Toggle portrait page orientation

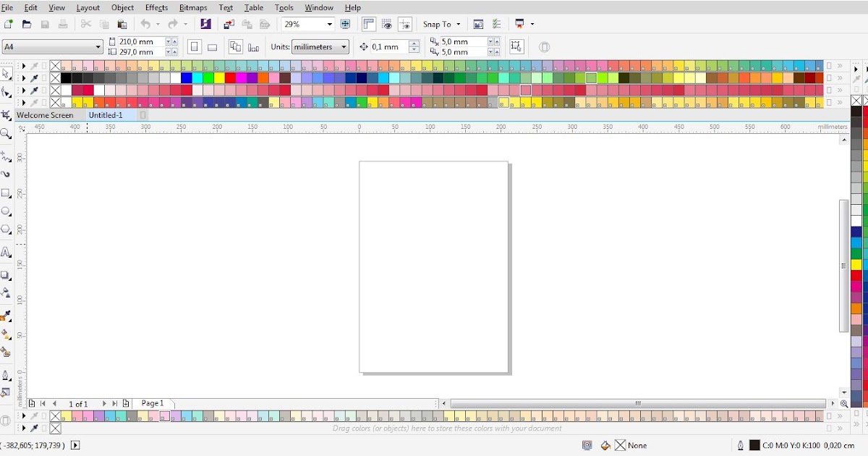(194, 46)
